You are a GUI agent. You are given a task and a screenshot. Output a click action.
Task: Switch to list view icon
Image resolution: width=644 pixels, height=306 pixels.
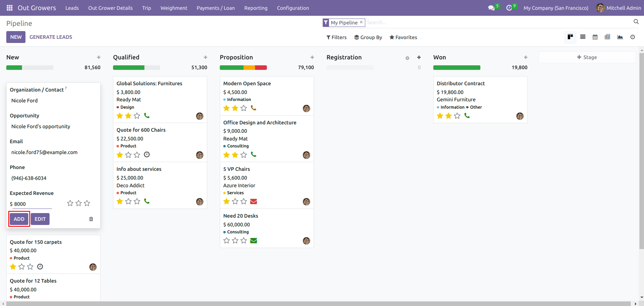583,37
